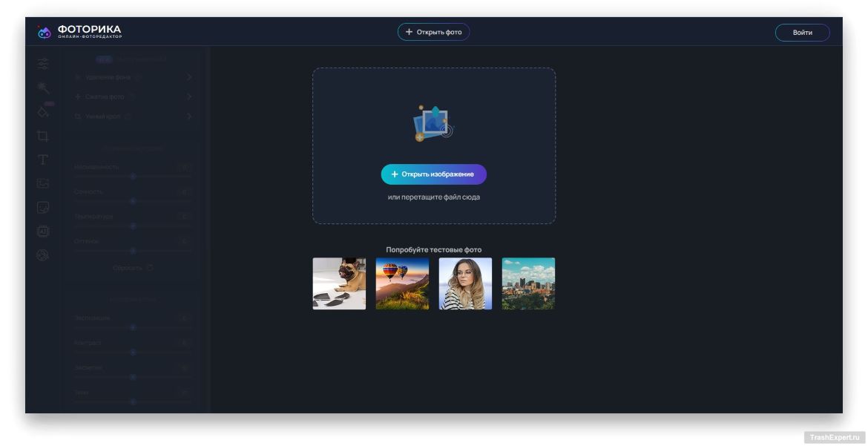Image resolution: width=868 pixels, height=446 pixels.
Task: Open the AI tools icon
Action: click(x=43, y=231)
